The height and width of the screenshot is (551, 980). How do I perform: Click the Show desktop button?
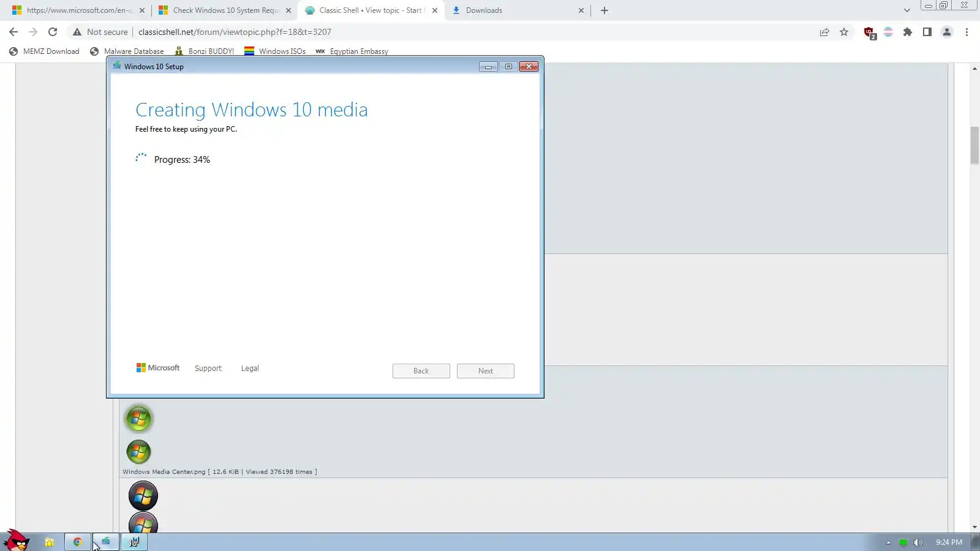click(976, 542)
